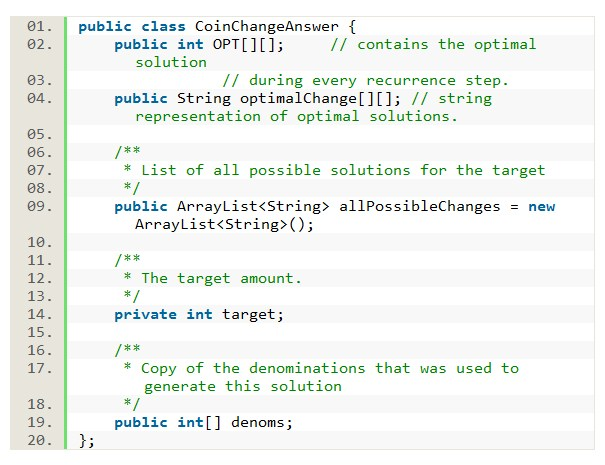Click line number 17.

pos(39,369)
